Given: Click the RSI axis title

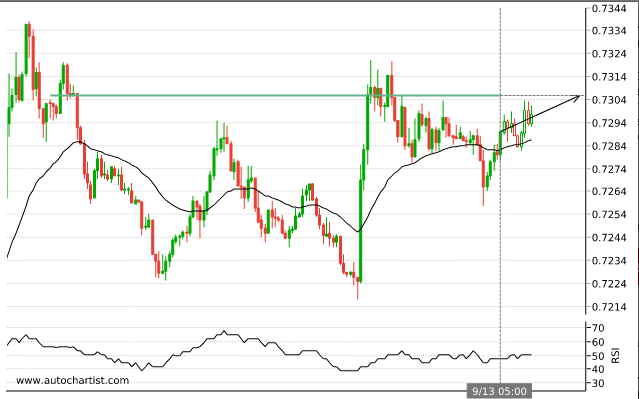Looking at the screenshot, I should 615,355.
